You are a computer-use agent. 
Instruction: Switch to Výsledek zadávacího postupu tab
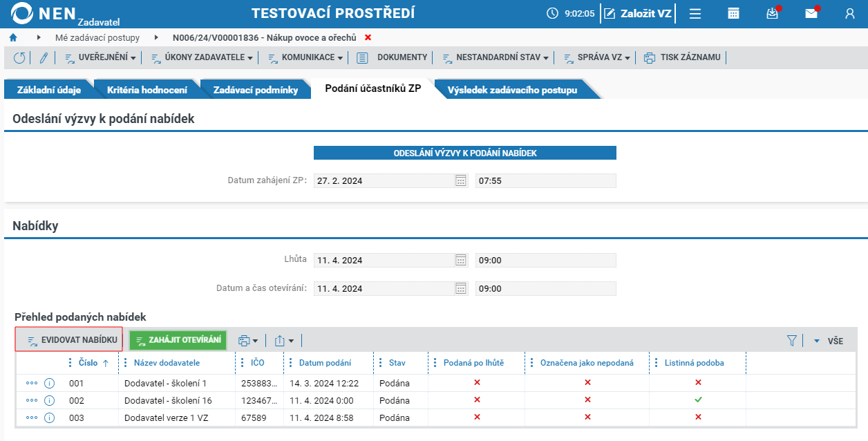click(x=512, y=90)
